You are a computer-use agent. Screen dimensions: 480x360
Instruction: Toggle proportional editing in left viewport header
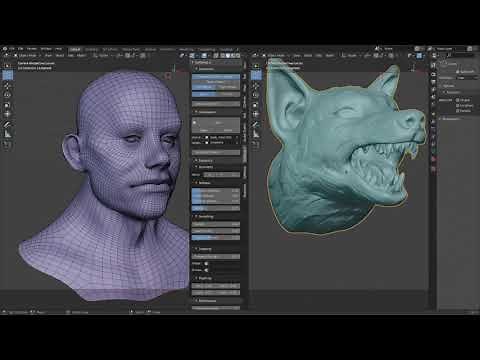pos(143,55)
